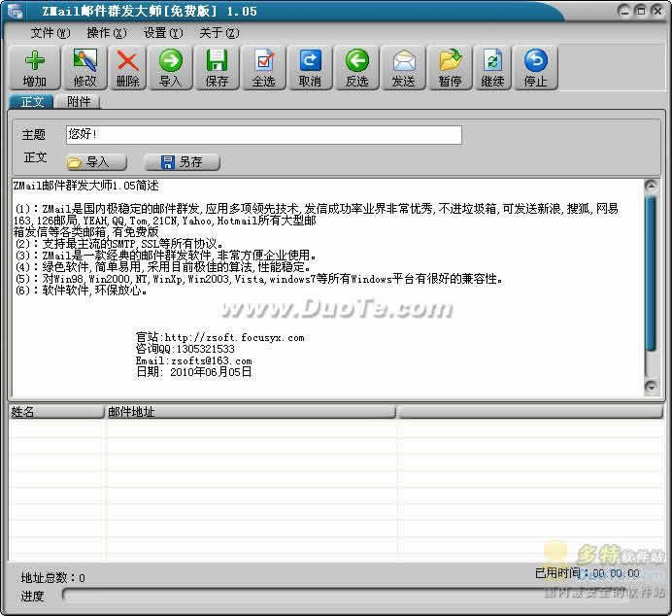Click the 保存 (Save) floppy disk icon

tap(217, 60)
